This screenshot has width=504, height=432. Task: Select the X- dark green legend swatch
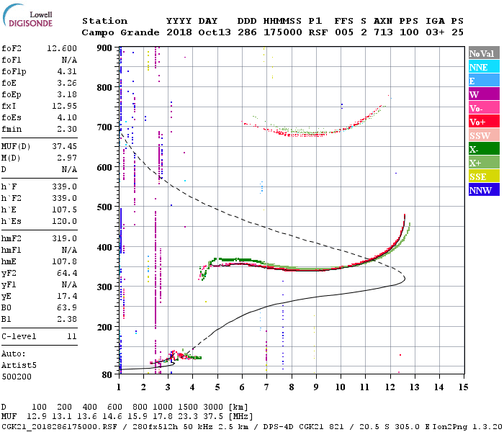pyautogui.click(x=484, y=149)
